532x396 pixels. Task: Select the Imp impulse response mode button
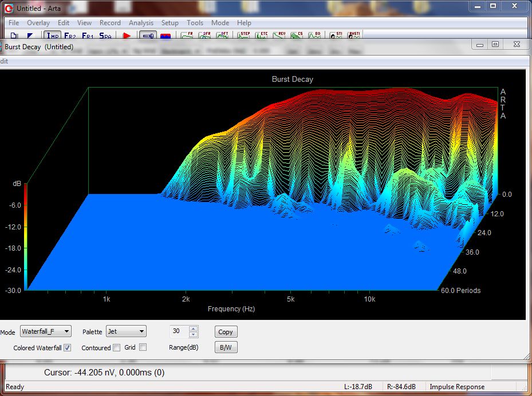[x=53, y=35]
